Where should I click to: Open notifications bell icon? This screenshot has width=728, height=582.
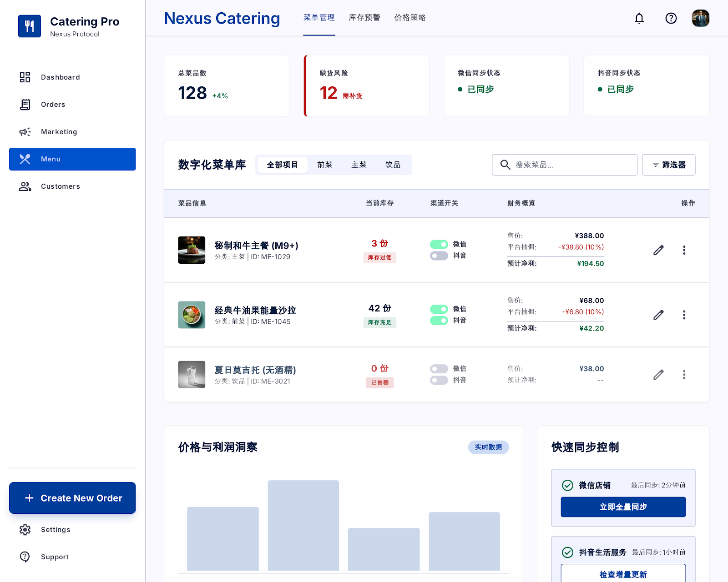click(x=639, y=18)
